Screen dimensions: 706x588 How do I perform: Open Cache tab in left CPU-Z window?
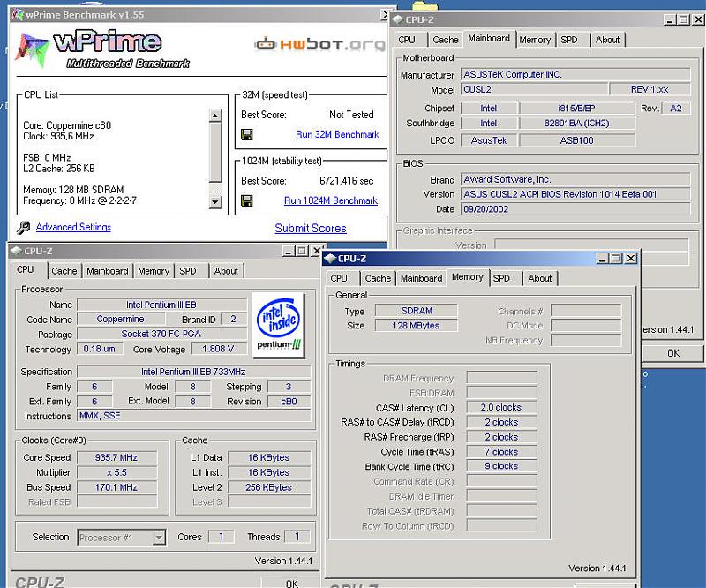pyautogui.click(x=64, y=271)
